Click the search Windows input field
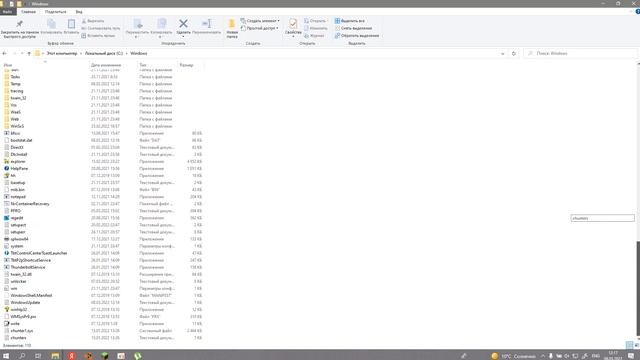This screenshot has height=360, width=640. pyautogui.click(x=580, y=53)
